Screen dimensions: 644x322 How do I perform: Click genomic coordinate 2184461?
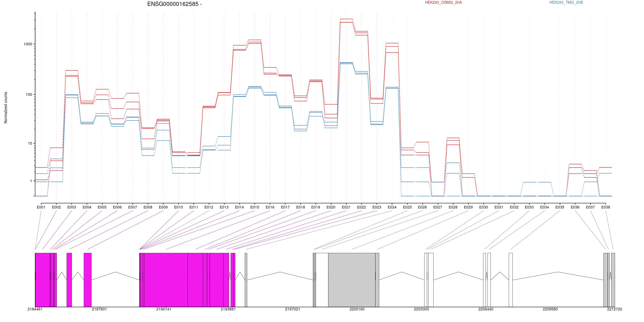coord(35,309)
